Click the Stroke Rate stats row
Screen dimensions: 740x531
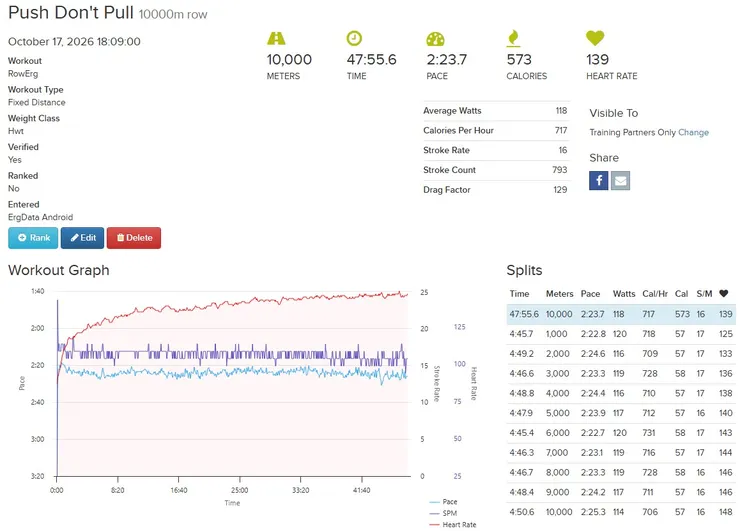pyautogui.click(x=496, y=151)
